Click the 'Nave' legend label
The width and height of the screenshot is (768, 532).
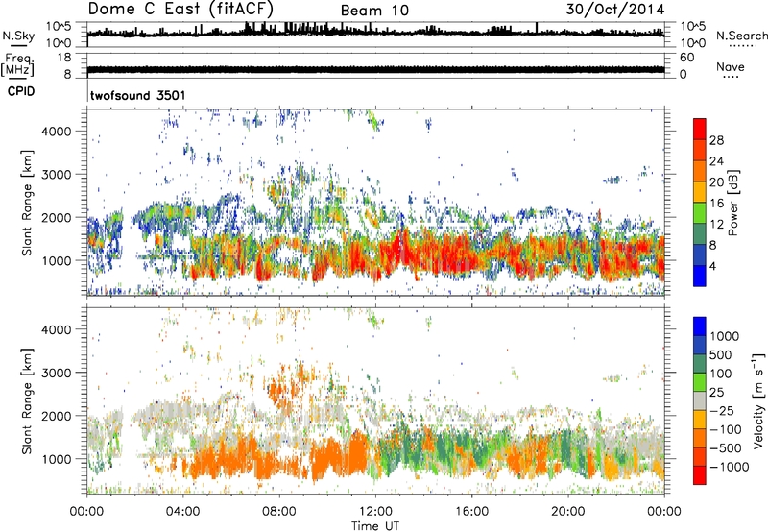point(730,66)
